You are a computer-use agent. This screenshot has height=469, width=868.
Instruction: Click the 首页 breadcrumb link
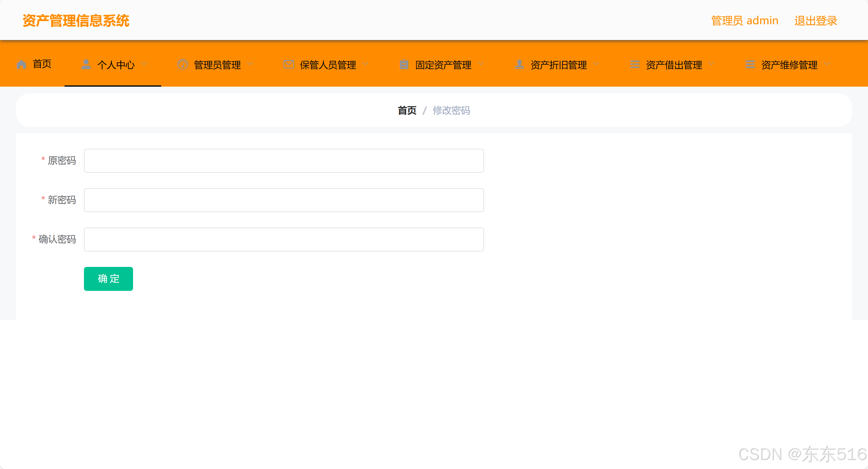coord(407,110)
